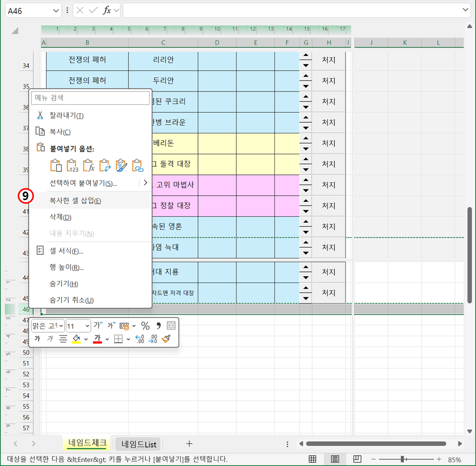Add a new sheet with plus button

pyautogui.click(x=189, y=444)
